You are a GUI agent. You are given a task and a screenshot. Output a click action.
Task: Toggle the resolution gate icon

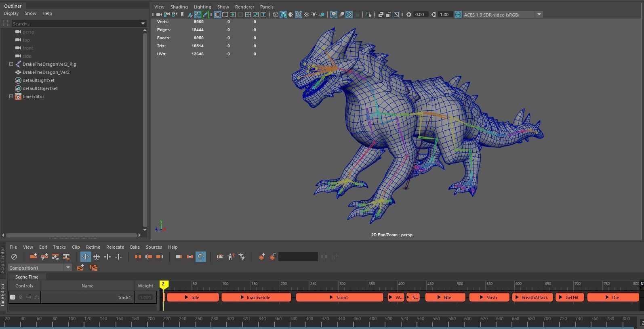coord(233,15)
